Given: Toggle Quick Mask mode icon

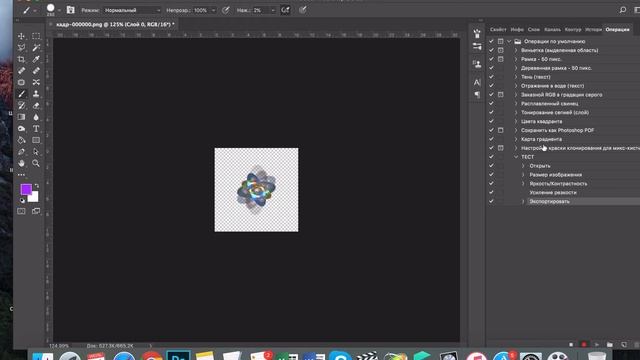Looking at the screenshot, I should coord(21,211).
